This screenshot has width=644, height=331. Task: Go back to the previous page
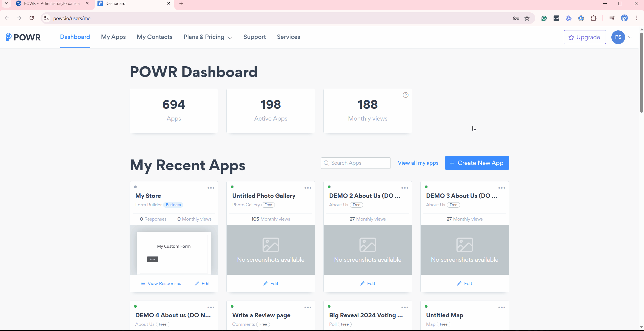click(7, 18)
